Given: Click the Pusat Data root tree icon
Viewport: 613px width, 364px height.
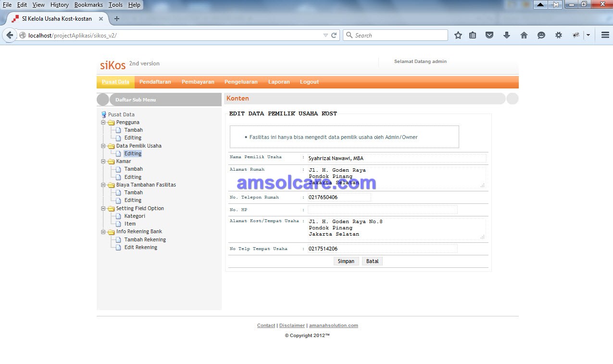Looking at the screenshot, I should (104, 114).
